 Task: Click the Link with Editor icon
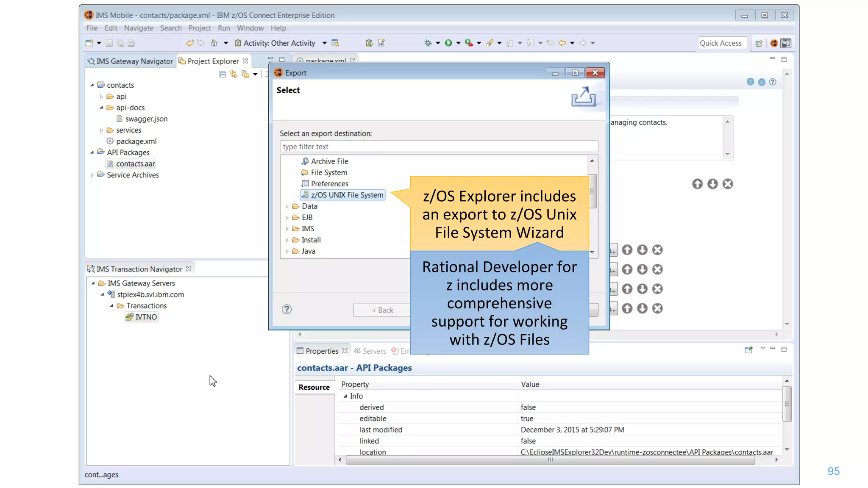click(x=234, y=74)
